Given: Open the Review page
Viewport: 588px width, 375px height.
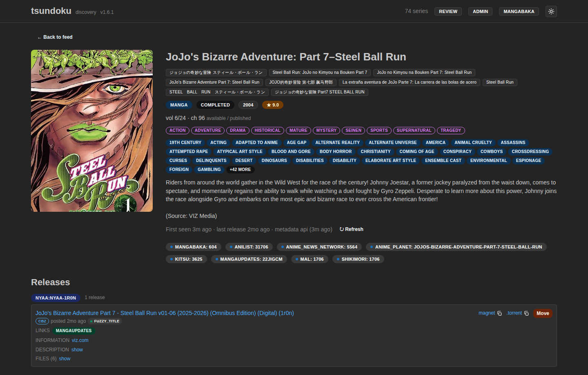Looking at the screenshot, I should pos(448,11).
